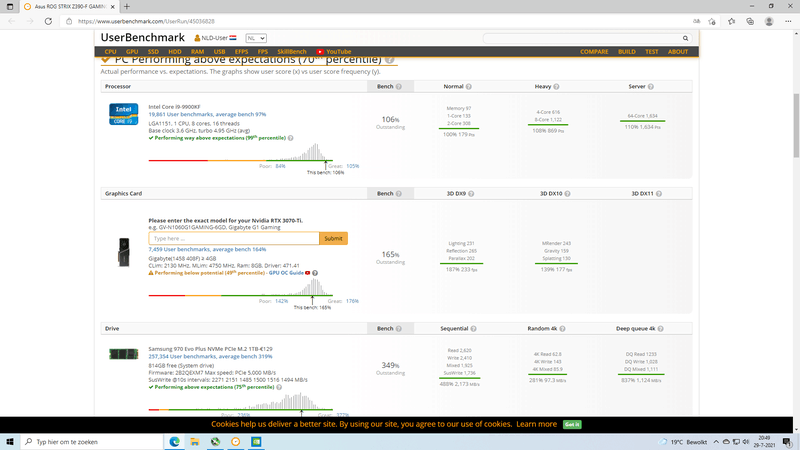Open the Collections icon

click(750, 21)
